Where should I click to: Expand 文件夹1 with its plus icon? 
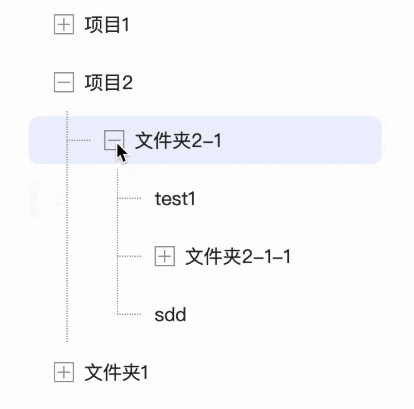pos(64,372)
